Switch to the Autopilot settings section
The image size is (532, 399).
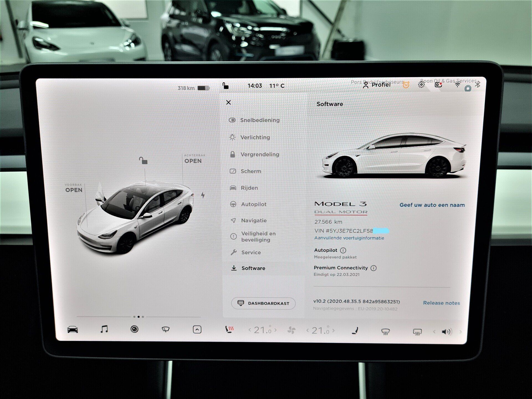(x=254, y=204)
